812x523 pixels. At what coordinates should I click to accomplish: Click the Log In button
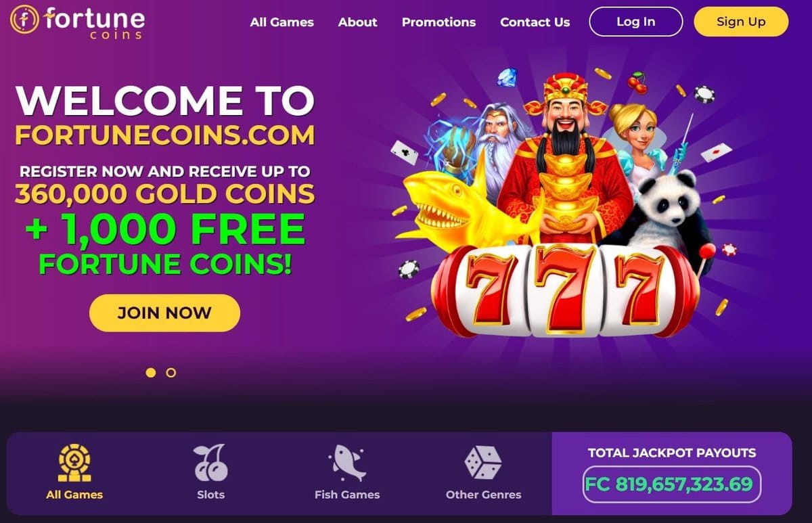tap(636, 22)
